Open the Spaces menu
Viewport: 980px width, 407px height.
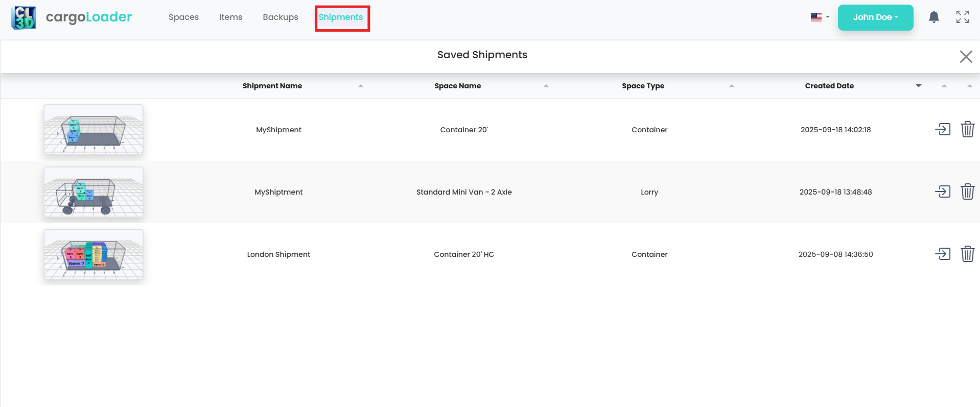tap(183, 17)
